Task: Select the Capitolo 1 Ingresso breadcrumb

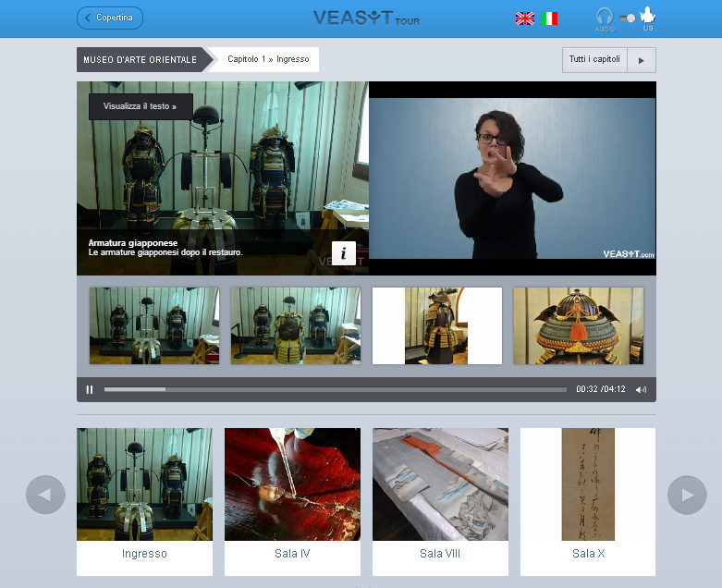Action: click(268, 60)
